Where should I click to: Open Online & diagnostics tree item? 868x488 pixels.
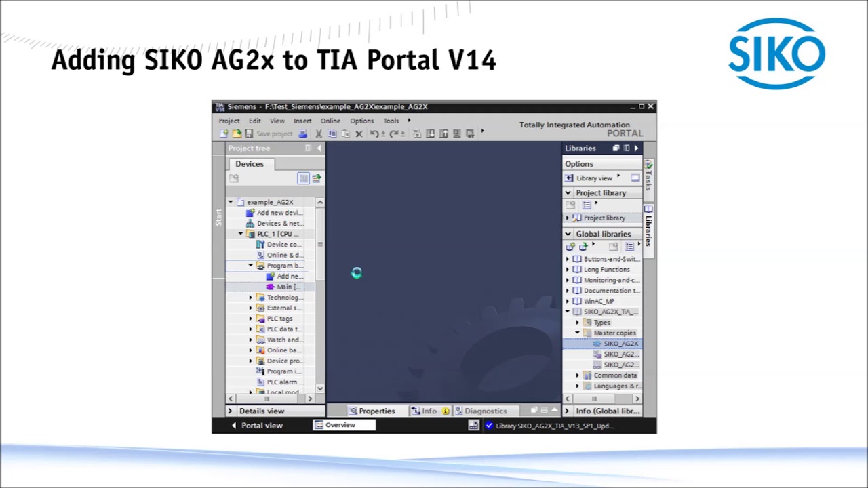pos(279,255)
